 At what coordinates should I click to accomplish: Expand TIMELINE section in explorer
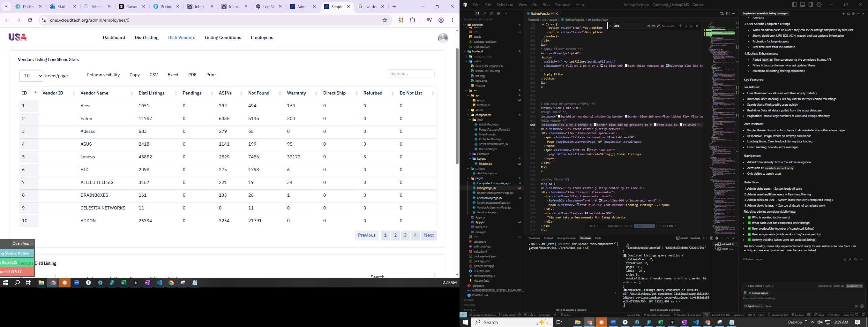(469, 305)
